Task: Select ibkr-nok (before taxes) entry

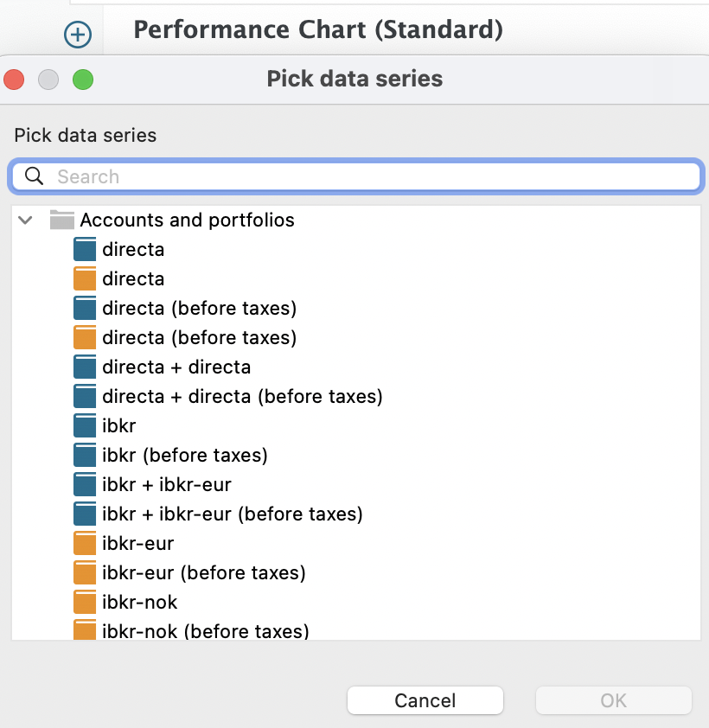Action: (x=205, y=631)
